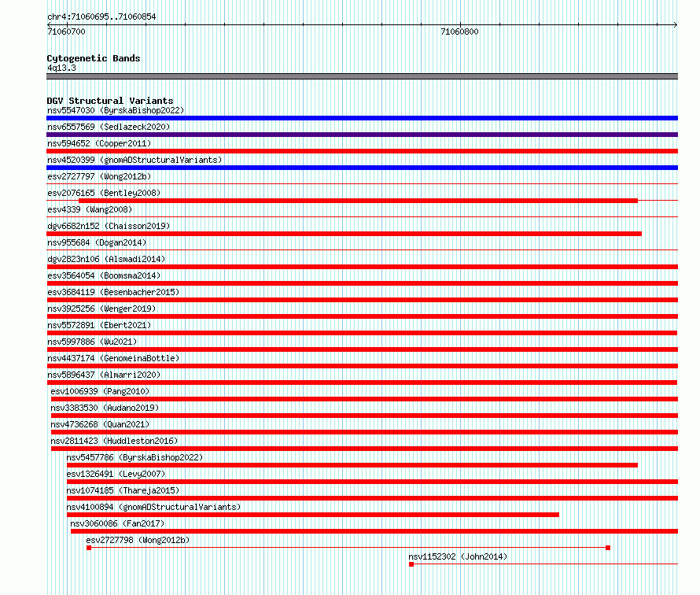Click the nsv5457786 (ByrskaBishop2022) label
This screenshot has height=595, width=700.
tap(134, 457)
